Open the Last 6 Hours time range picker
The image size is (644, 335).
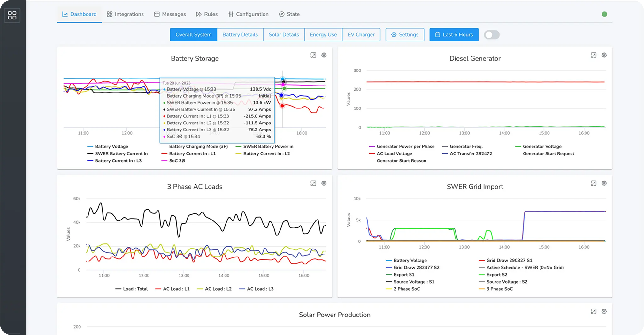point(454,35)
